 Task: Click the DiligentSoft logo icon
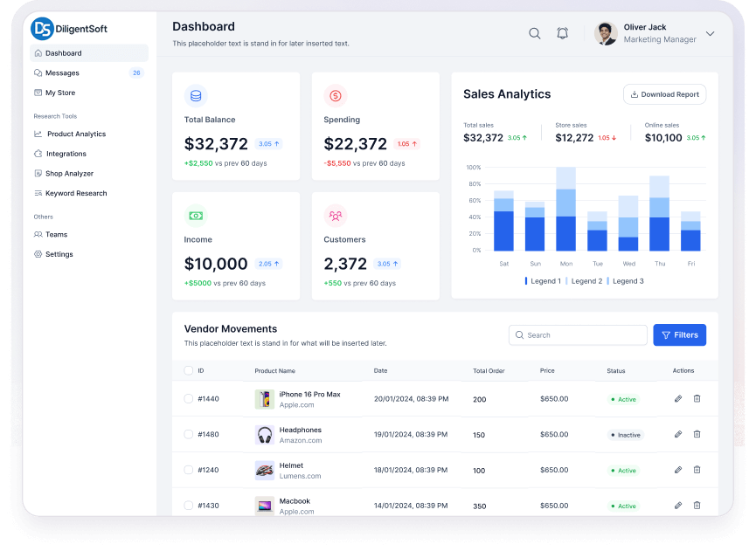[x=42, y=29]
